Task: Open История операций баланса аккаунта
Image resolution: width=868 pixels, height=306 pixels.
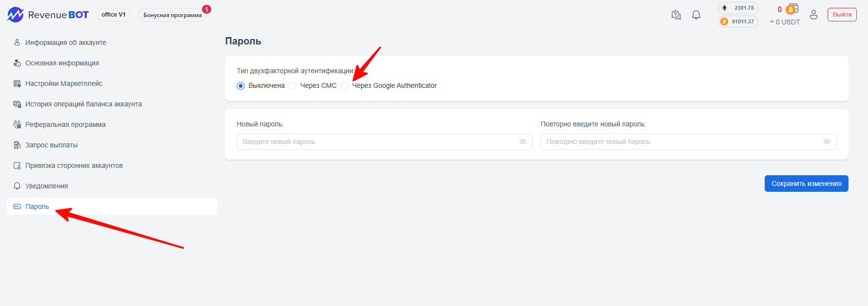Action: click(x=83, y=104)
